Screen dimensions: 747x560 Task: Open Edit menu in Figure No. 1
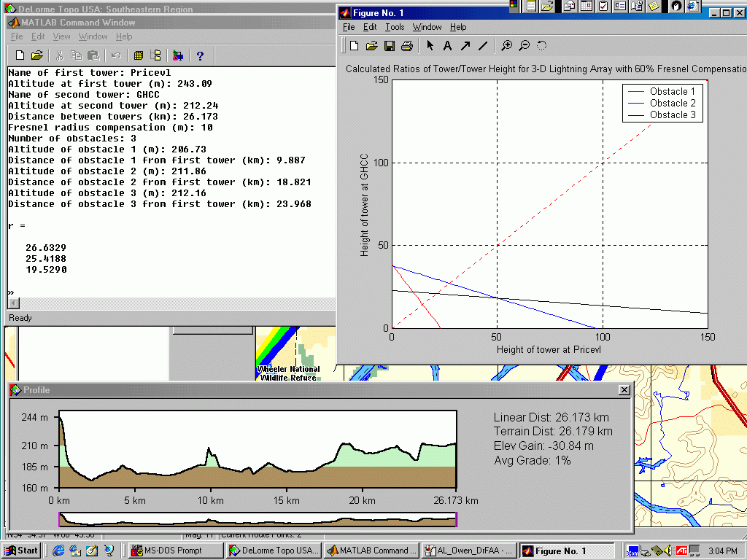pos(370,27)
